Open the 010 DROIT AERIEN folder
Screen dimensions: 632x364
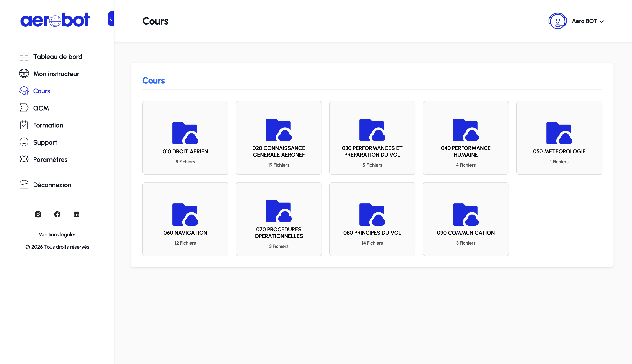click(x=185, y=138)
